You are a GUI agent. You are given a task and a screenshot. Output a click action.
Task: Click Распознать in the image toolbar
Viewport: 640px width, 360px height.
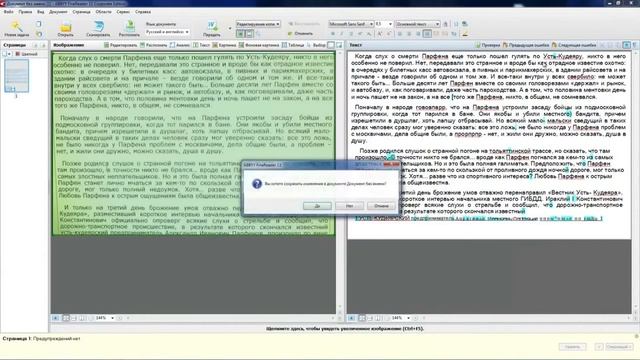pos(154,45)
